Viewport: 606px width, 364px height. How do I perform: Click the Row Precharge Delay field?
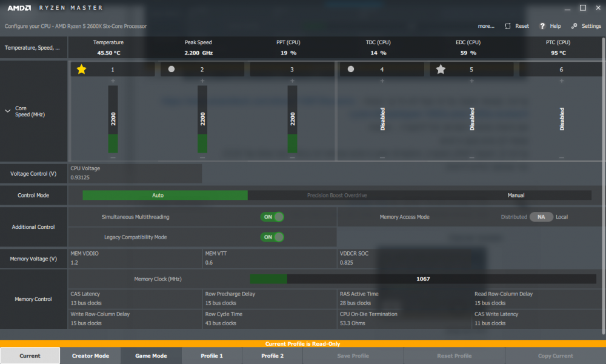[270, 299]
